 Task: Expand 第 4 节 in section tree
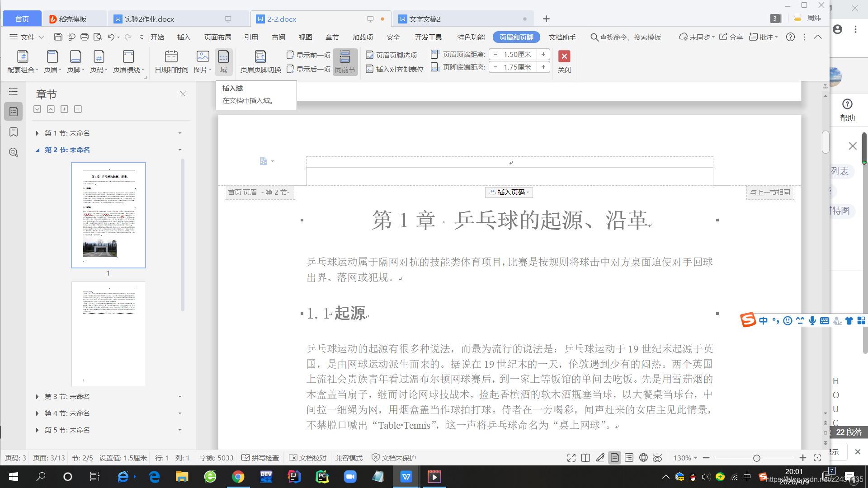pos(37,413)
